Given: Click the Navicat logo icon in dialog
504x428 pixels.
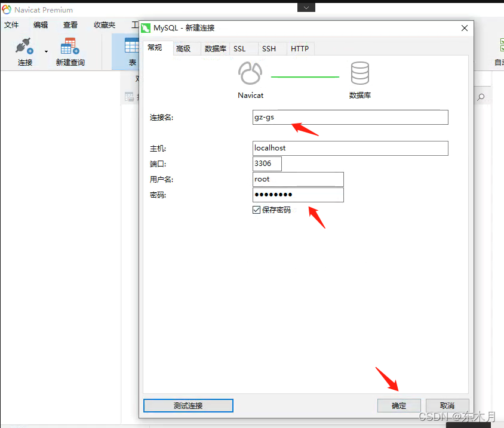Looking at the screenshot, I should click(x=250, y=73).
